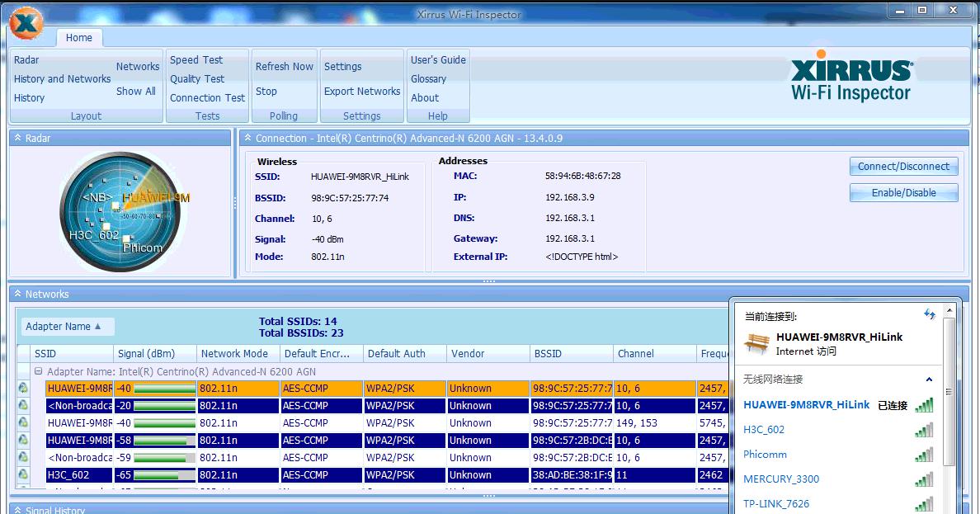Select History and Networks layout
The image size is (980, 514).
point(62,78)
